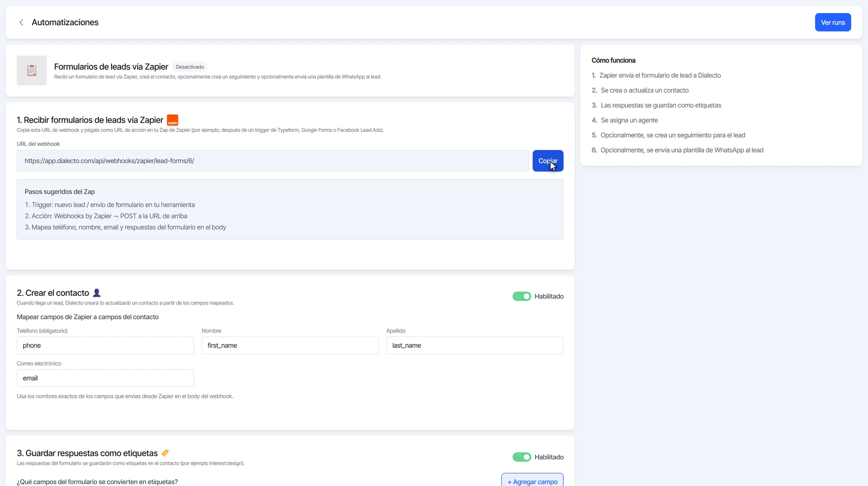Focus the Teléfono field containing phone
Viewport: 868px width, 486px height.
point(105,346)
